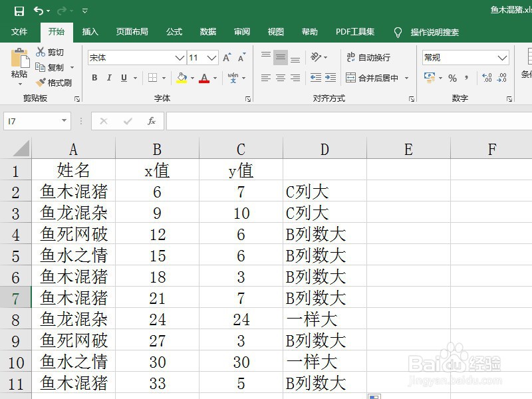This screenshot has width=532, height=399.
Task: Toggle 合并后居中 merge and center
Action: click(377, 78)
